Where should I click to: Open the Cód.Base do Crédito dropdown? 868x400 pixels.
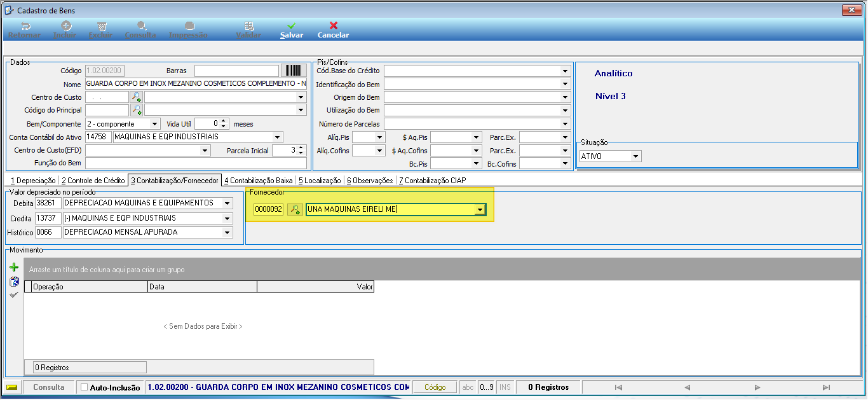(565, 71)
